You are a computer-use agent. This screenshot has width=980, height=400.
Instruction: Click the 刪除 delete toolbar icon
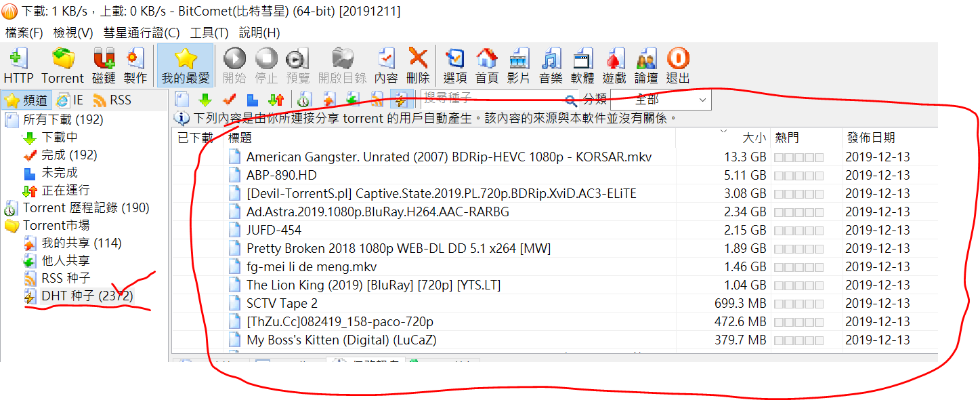pos(418,66)
